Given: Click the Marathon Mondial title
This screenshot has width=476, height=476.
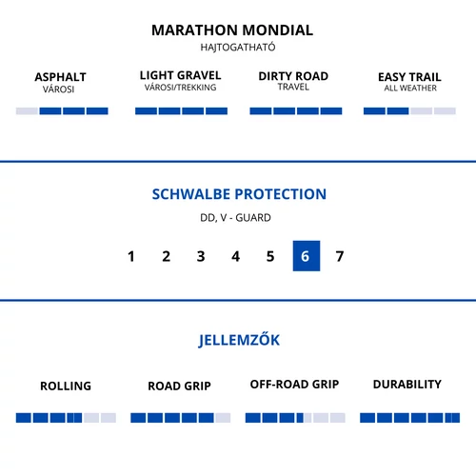Looking at the screenshot, I should coord(232,30).
